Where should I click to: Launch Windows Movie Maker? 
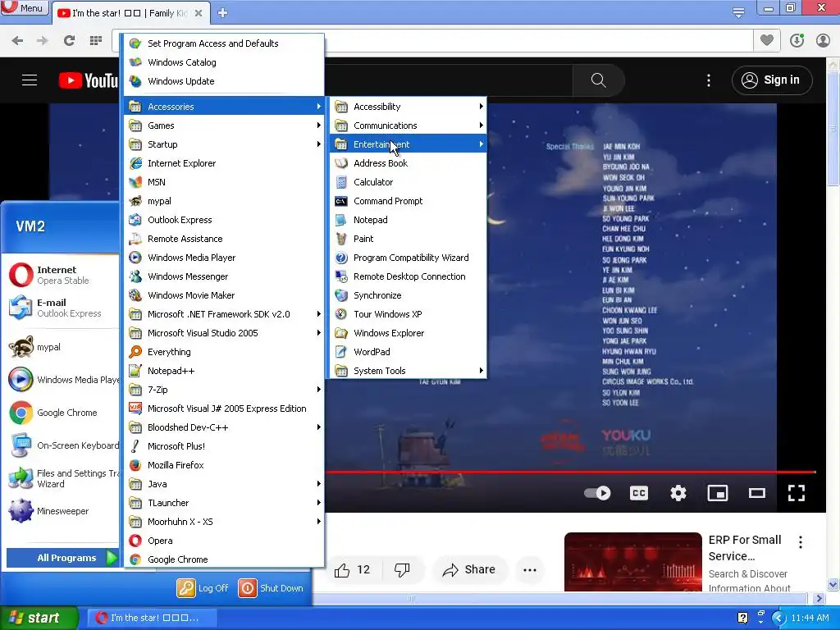[x=224, y=295]
